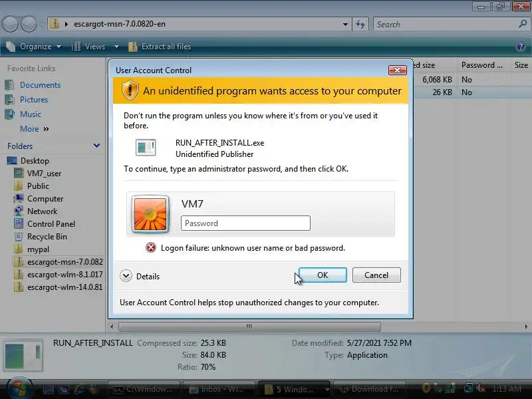Click the RUN_AFTER_INSTALL.exe program icon in dialog
532x399 pixels.
coord(146,148)
